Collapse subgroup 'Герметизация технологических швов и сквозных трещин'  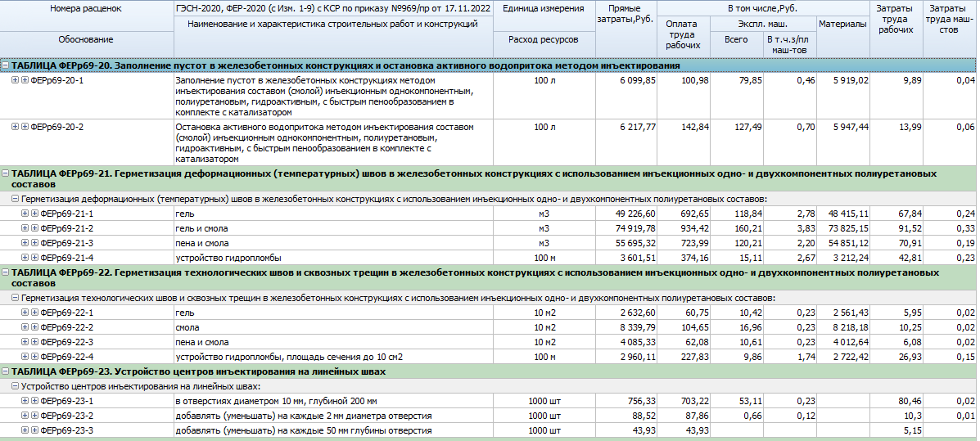15,298
